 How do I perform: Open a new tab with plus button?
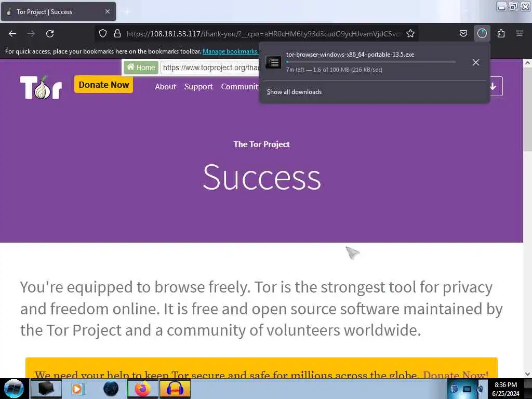(127, 11)
